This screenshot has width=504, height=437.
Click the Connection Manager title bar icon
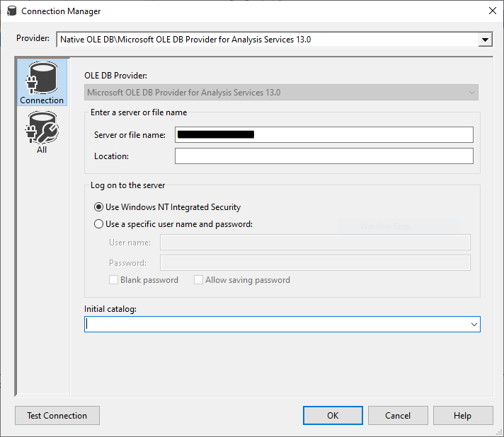coord(12,11)
